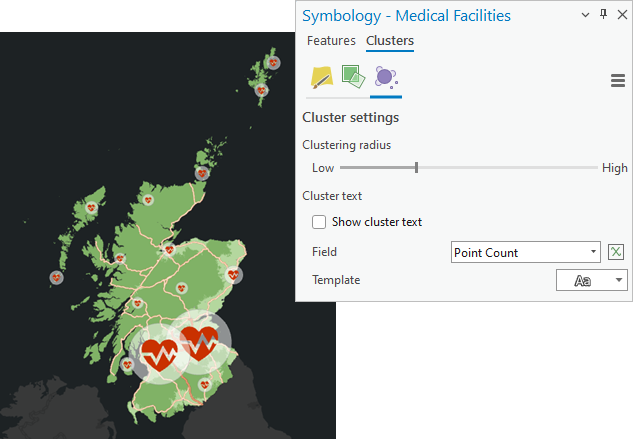Open the Symbology pane hamburger menu
Viewport: 633px width, 439px height.
617,81
